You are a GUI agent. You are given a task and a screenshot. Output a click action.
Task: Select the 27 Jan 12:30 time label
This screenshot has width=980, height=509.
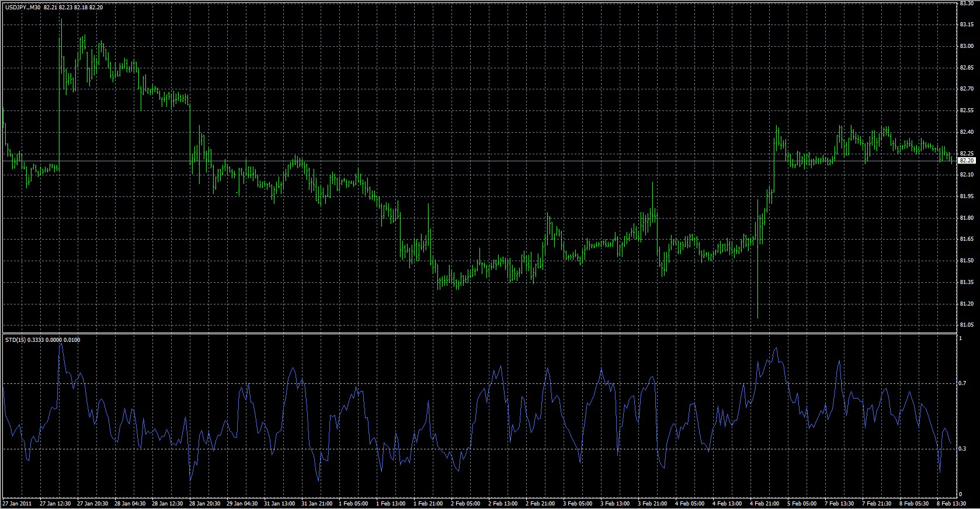tap(54, 503)
